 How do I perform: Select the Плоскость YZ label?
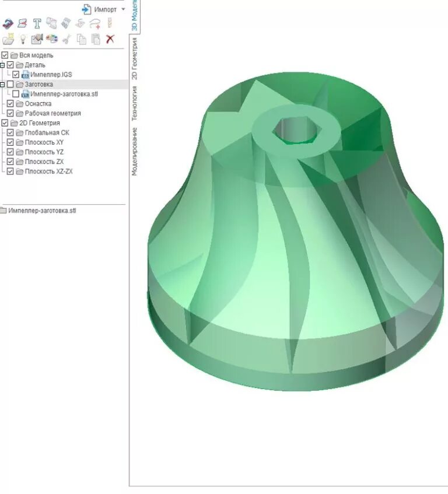tap(44, 152)
